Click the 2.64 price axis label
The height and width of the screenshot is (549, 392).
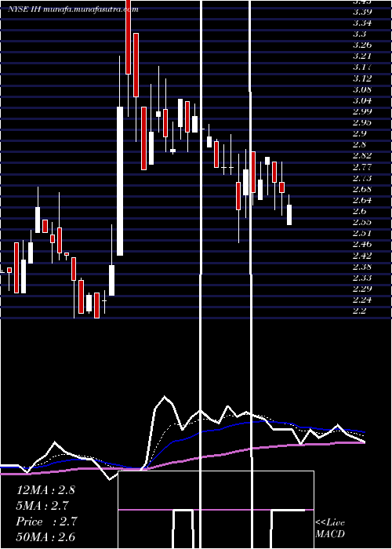tap(362, 200)
